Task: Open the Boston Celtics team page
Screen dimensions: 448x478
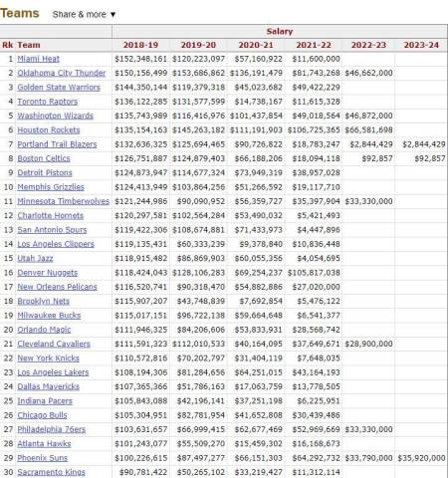Action: 44,158
